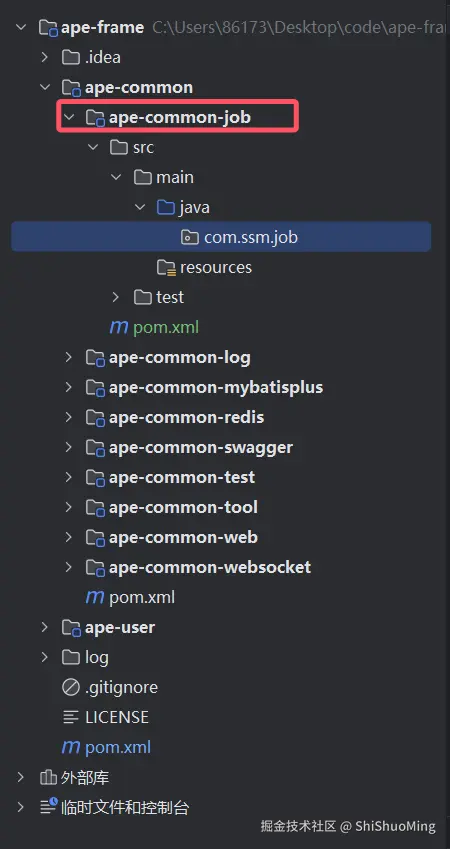Screen dimensions: 450x849
Task: Expand the .idea folder
Action: pos(45,57)
